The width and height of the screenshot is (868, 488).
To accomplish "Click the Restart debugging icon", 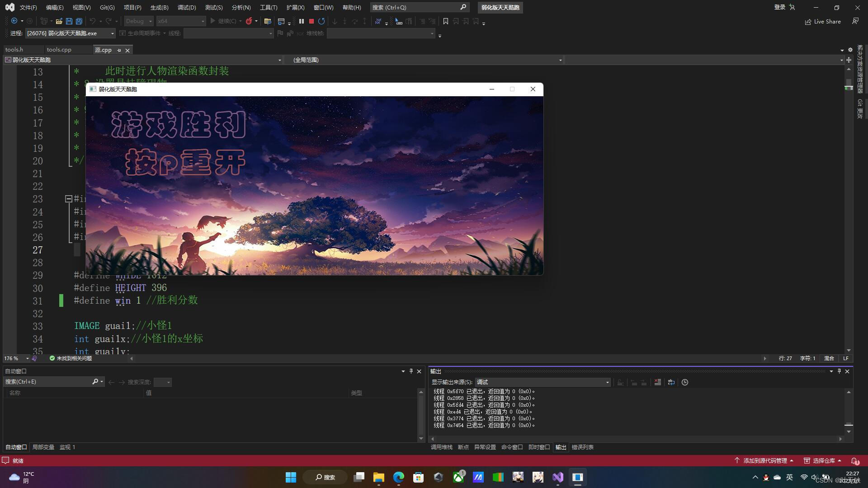I will tap(321, 21).
